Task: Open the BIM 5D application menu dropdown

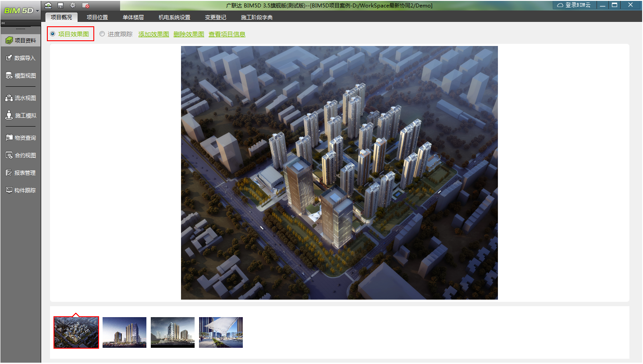Action: tap(21, 11)
